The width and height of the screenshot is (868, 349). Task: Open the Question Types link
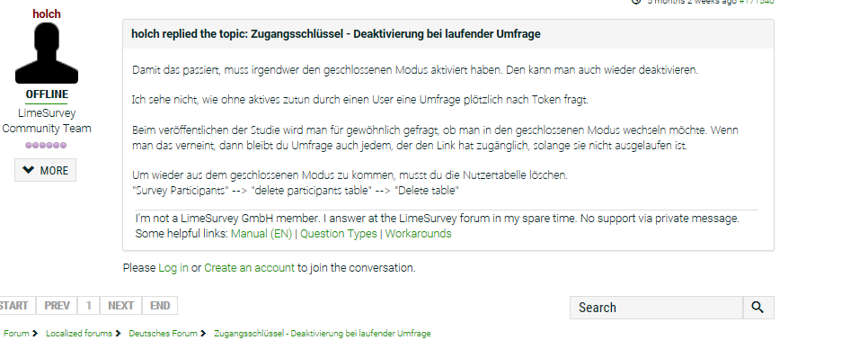pos(338,234)
